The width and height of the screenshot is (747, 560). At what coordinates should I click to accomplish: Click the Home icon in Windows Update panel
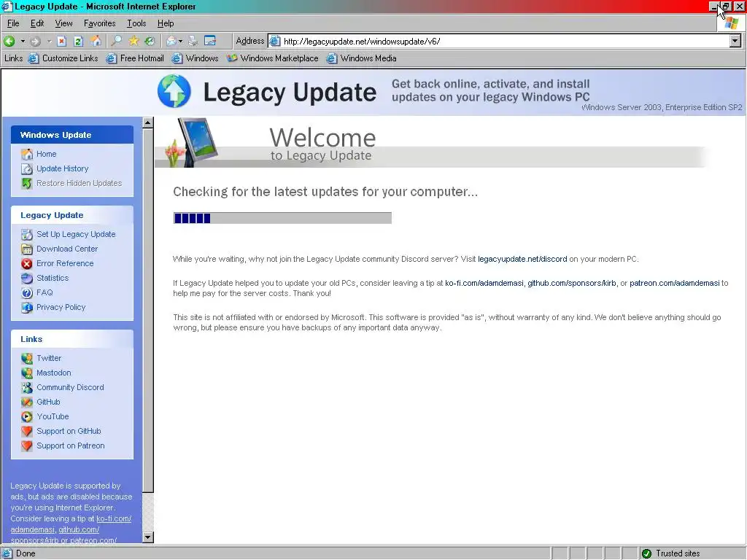[x=27, y=155]
